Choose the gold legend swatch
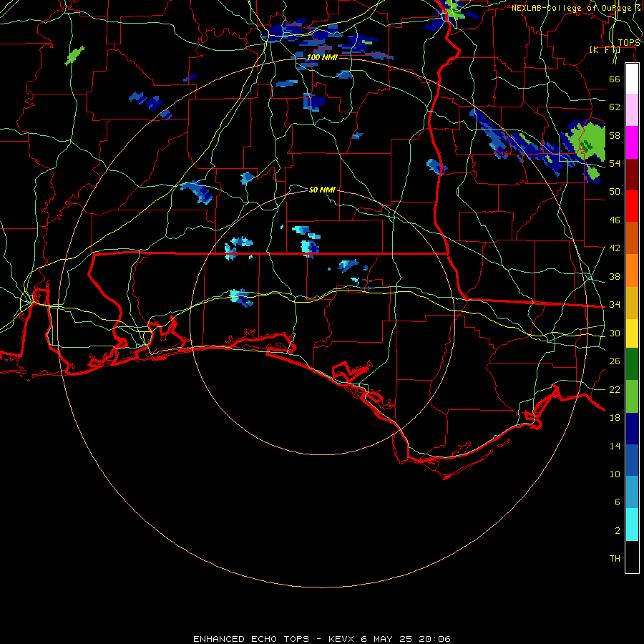Image resolution: width=644 pixels, height=644 pixels. pos(632,303)
